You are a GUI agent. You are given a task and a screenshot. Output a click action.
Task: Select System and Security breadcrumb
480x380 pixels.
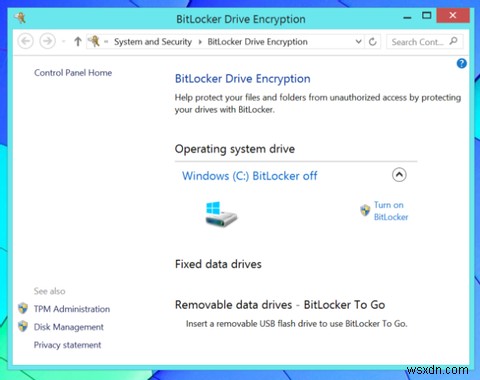click(153, 42)
